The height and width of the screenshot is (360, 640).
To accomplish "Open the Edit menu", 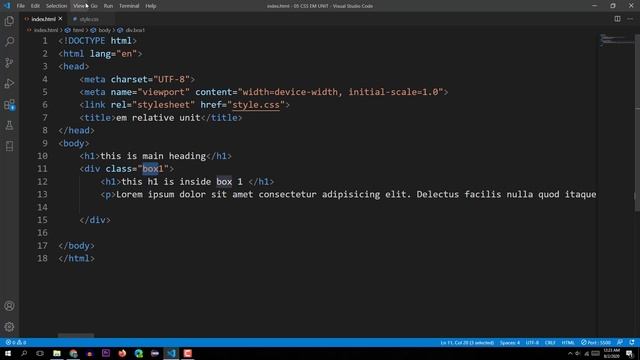I will (x=35, y=6).
